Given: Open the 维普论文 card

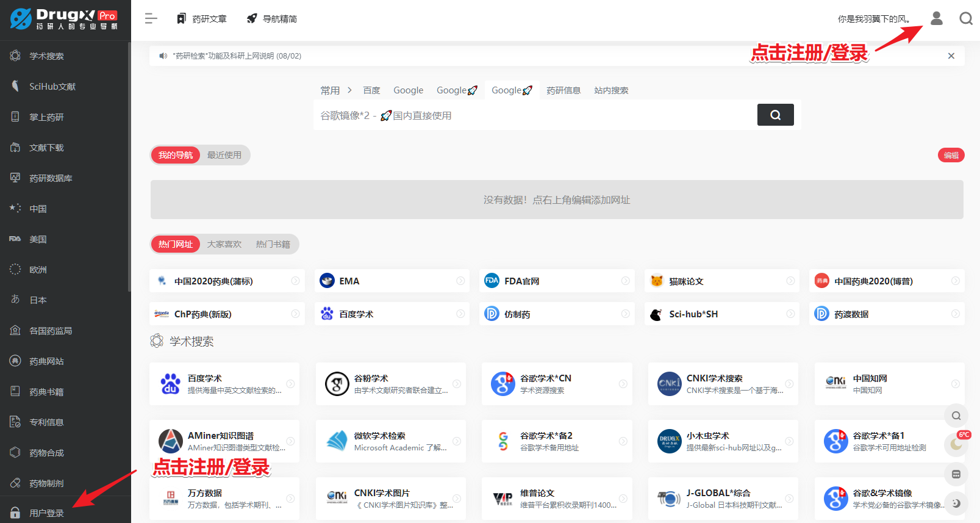Looking at the screenshot, I should (557, 499).
